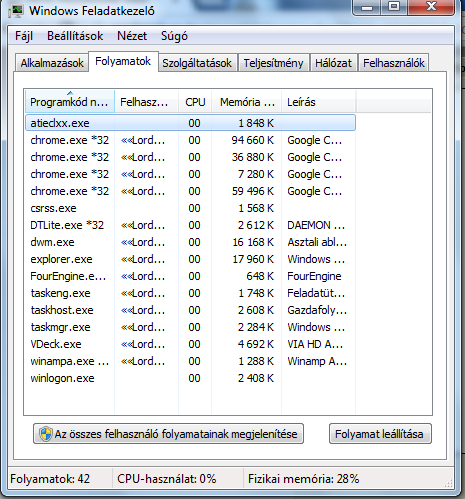This screenshot has height=499, width=465.
Task: Select the VDeck.exe process
Action: pyautogui.click(x=191, y=344)
